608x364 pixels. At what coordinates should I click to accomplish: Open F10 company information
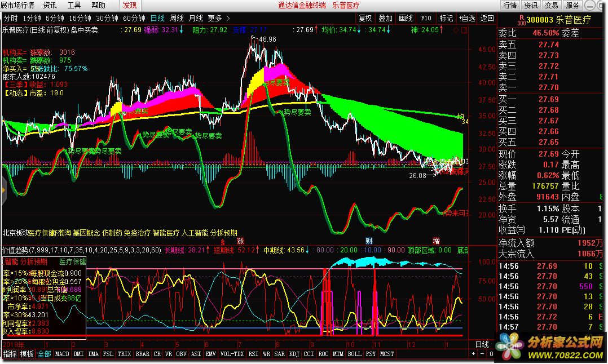[426, 18]
